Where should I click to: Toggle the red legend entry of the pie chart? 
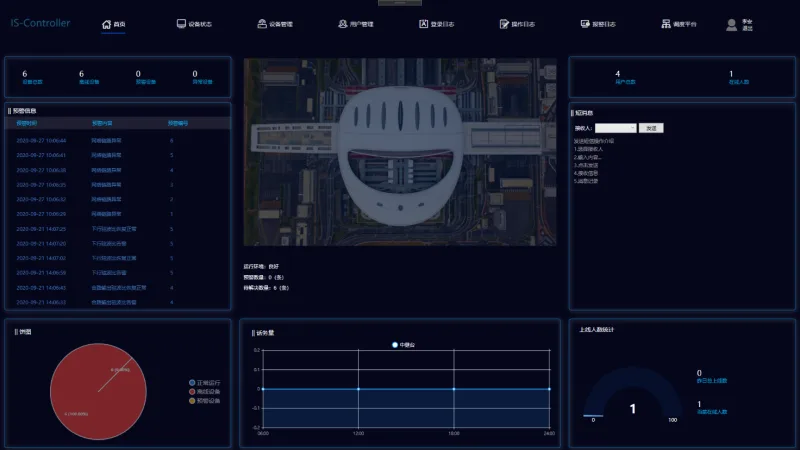tap(205, 392)
